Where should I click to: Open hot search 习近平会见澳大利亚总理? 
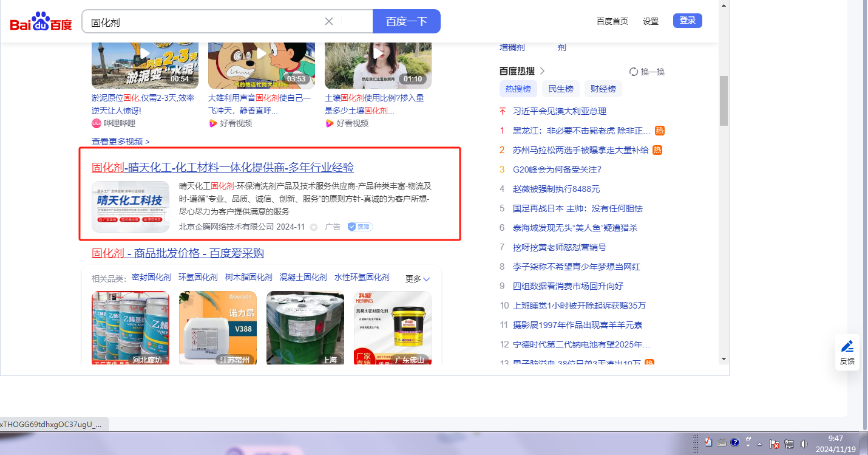click(x=560, y=111)
